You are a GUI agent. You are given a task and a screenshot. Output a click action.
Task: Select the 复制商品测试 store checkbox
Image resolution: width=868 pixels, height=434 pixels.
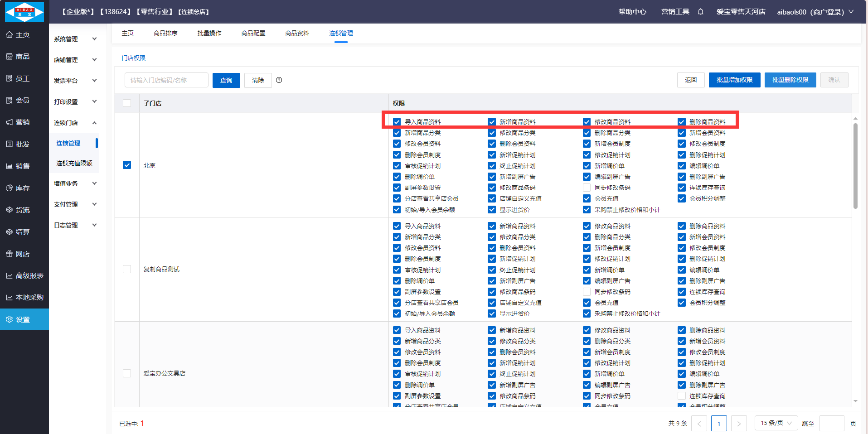[127, 269]
